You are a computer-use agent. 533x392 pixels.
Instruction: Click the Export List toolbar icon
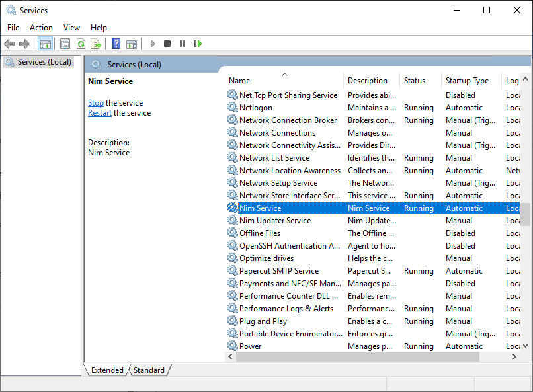click(96, 44)
